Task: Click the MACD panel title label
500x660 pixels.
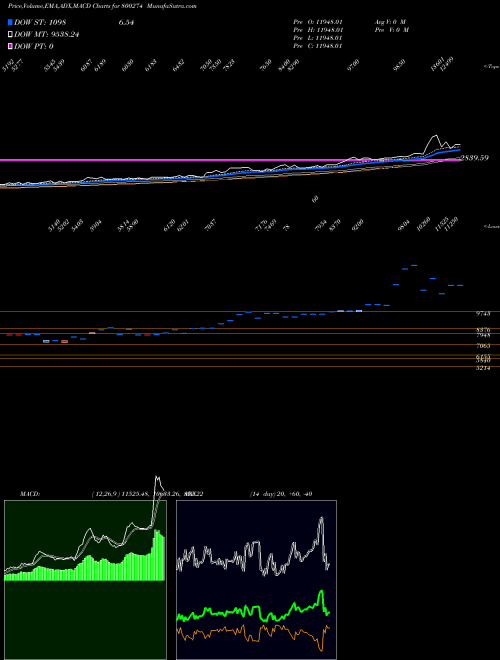Action: tap(30, 494)
